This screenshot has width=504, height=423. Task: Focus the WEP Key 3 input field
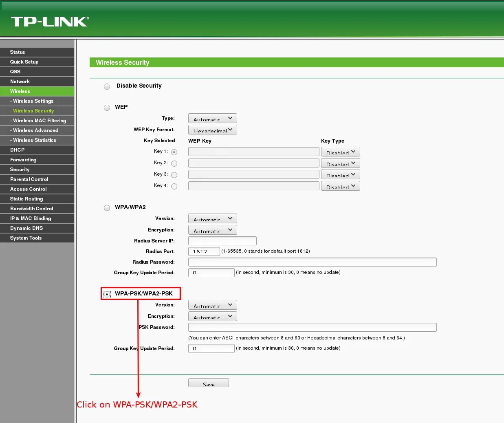pos(254,174)
